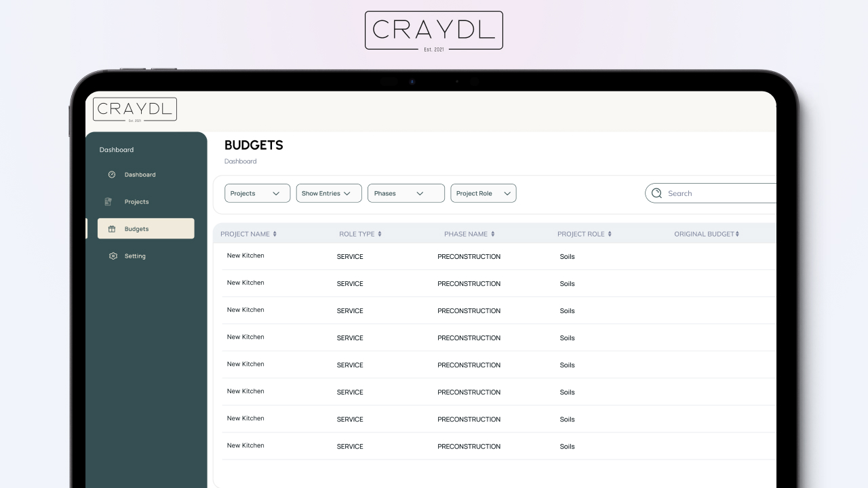Sort by Phase Name column arrows
Viewport: 868px width, 488px height.
tap(493, 234)
